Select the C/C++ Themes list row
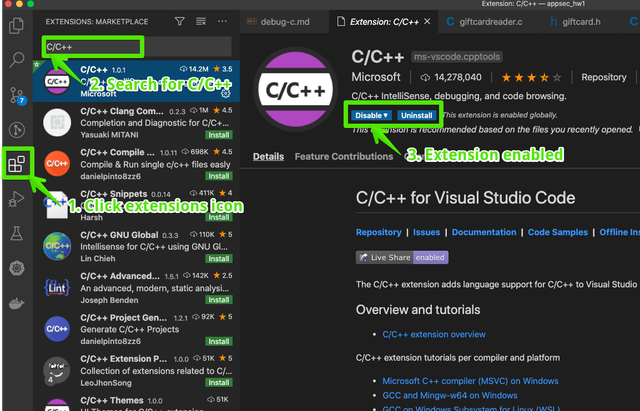 click(136, 400)
